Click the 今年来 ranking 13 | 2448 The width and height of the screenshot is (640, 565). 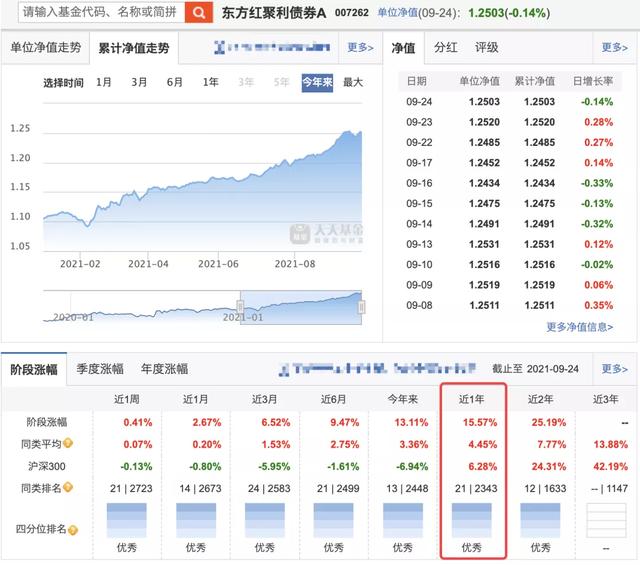tap(407, 488)
